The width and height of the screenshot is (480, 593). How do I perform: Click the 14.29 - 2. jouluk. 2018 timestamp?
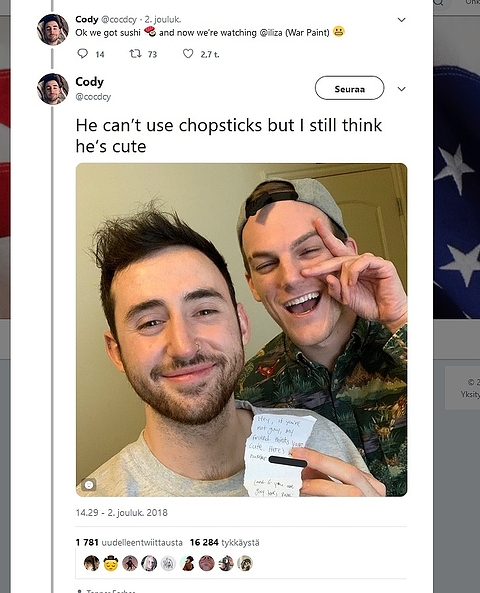click(x=121, y=512)
